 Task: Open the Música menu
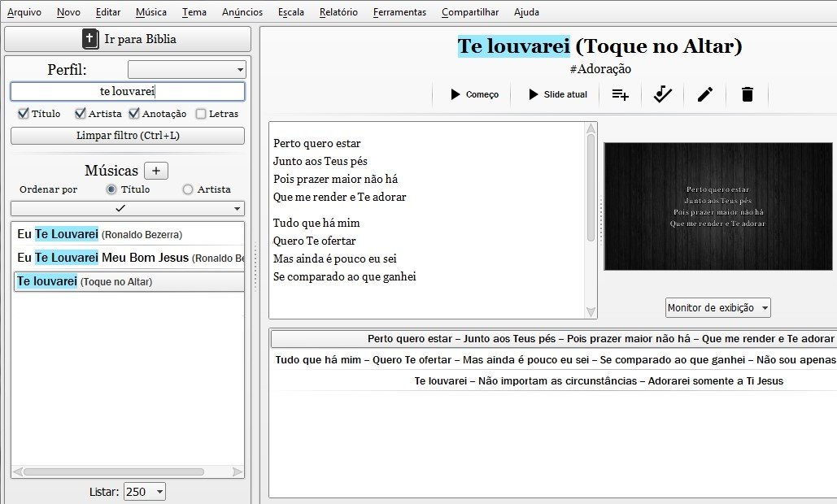pyautogui.click(x=151, y=11)
